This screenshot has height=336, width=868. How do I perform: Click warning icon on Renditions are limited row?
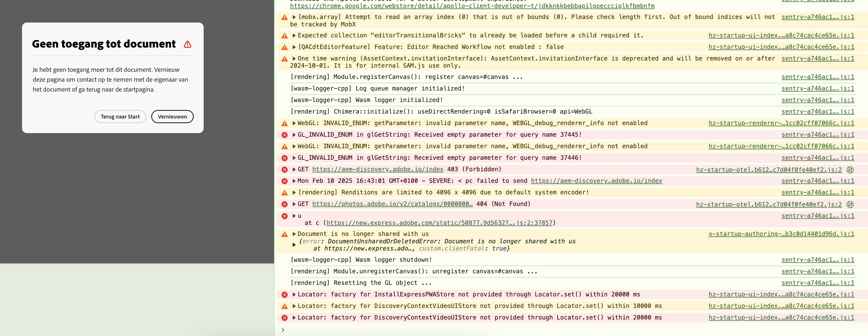[x=284, y=192]
